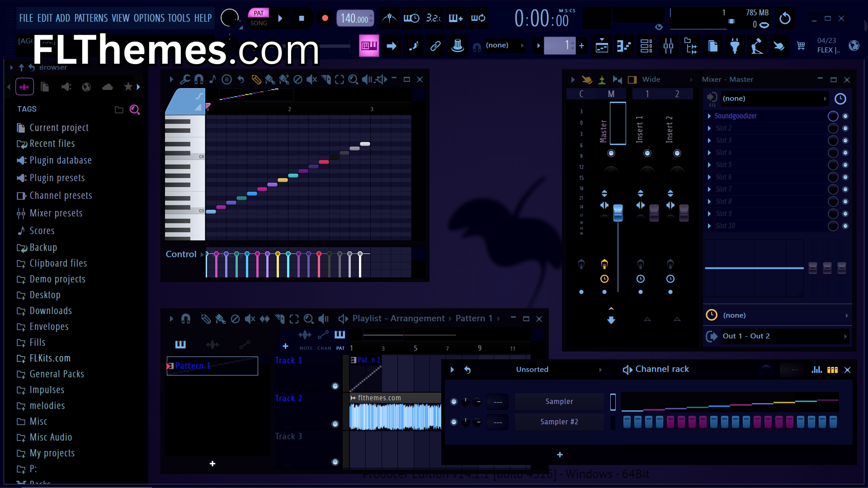This screenshot has width=868, height=488.
Task: Open the FILE menu
Action: 26,18
